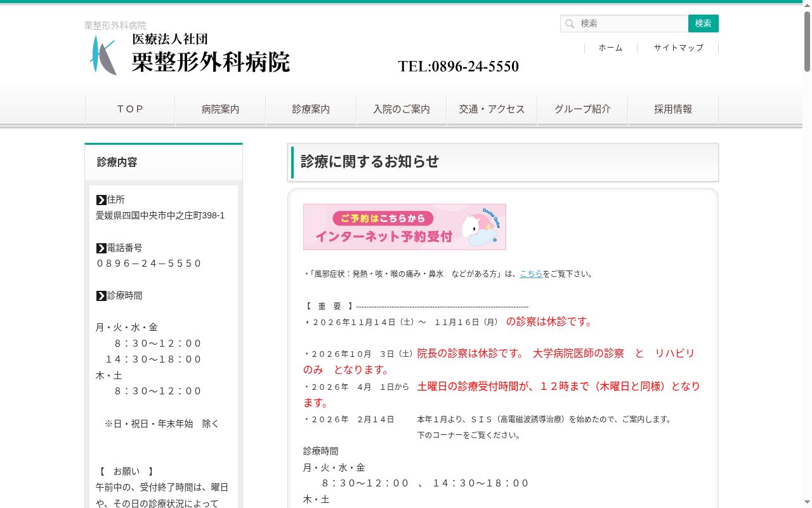Image resolution: width=812 pixels, height=508 pixels.
Task: Click small gray 栗整形外科病院 text above logo
Action: [115, 25]
